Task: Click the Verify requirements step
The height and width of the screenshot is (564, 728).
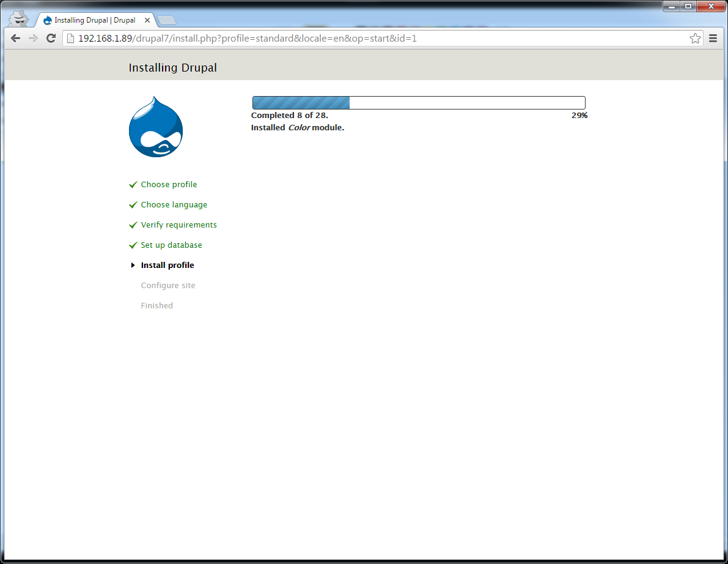Action: (178, 225)
